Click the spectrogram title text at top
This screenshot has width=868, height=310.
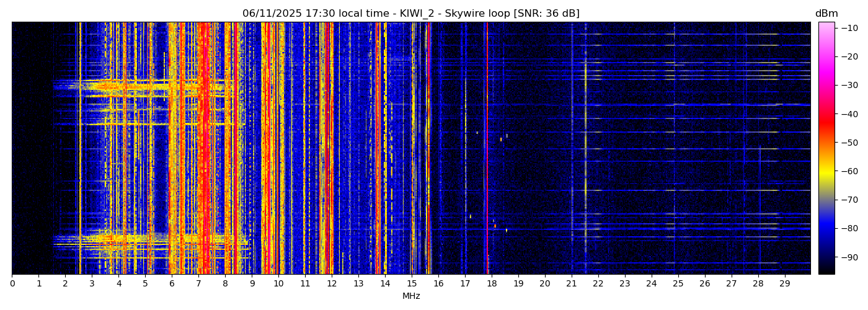(410, 14)
